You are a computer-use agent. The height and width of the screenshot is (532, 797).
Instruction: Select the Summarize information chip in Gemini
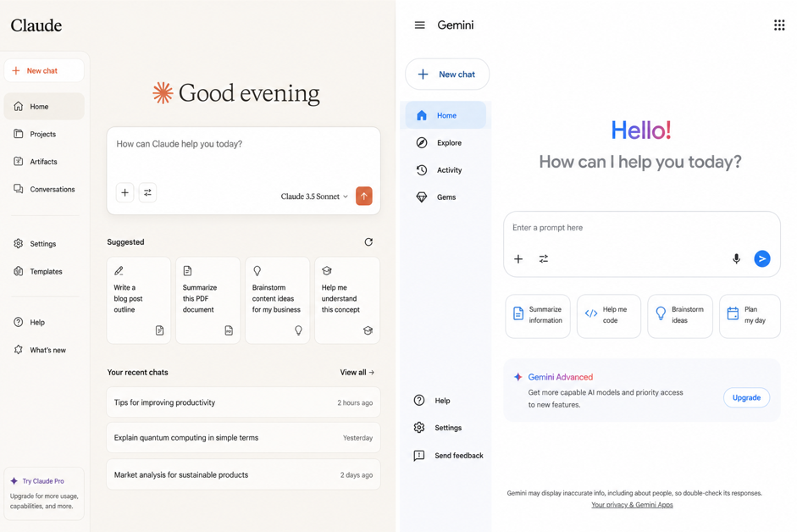pyautogui.click(x=538, y=316)
